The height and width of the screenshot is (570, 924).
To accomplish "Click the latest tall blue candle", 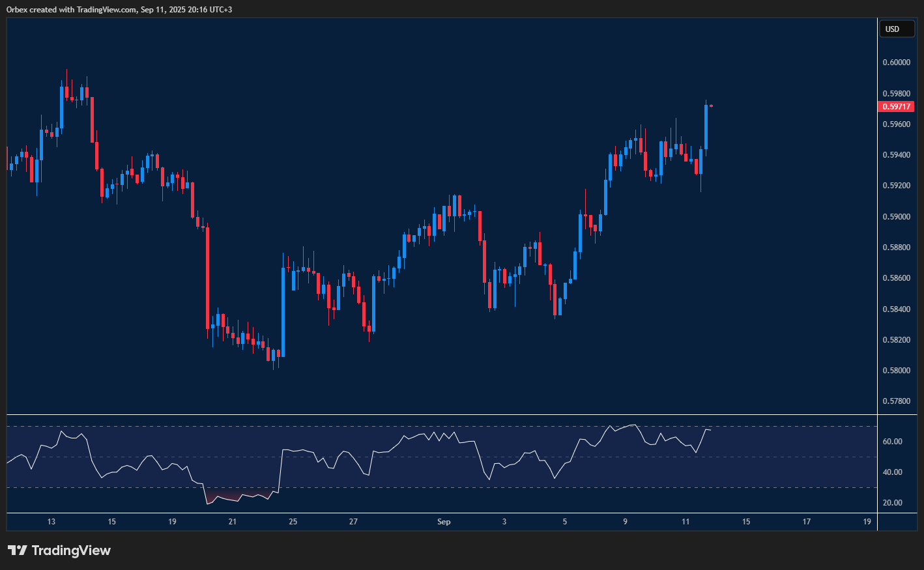I will point(706,127).
